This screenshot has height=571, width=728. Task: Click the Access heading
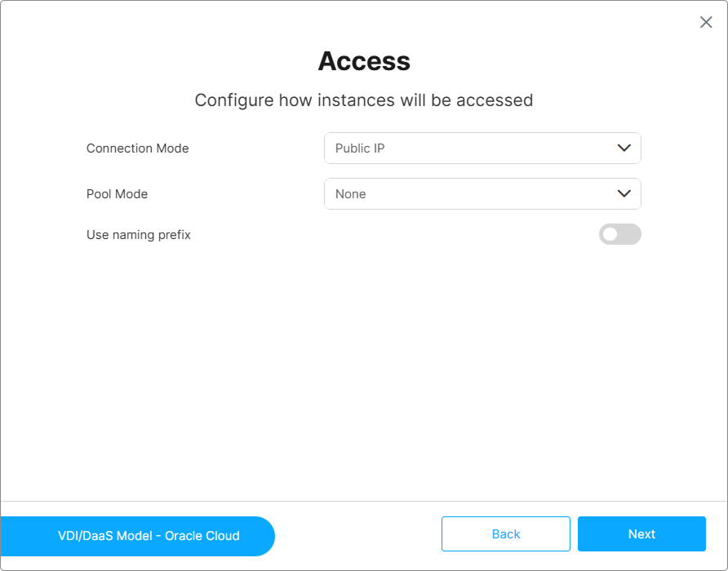tap(364, 61)
